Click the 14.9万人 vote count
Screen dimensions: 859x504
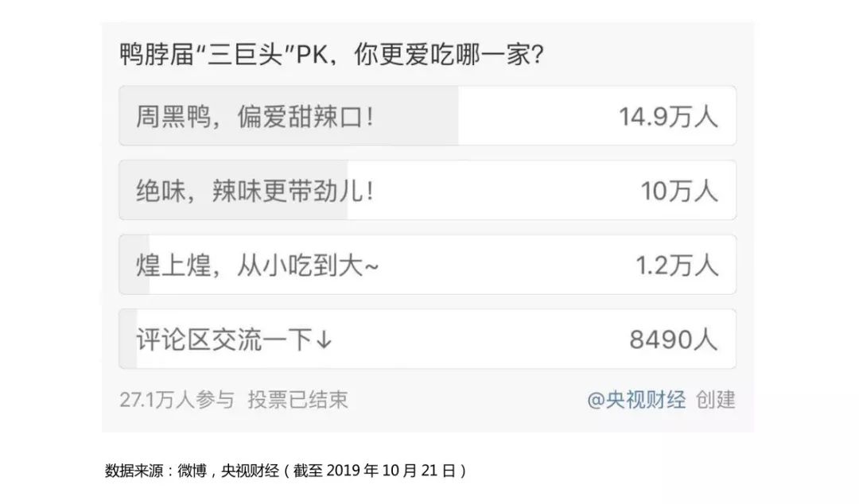668,116
